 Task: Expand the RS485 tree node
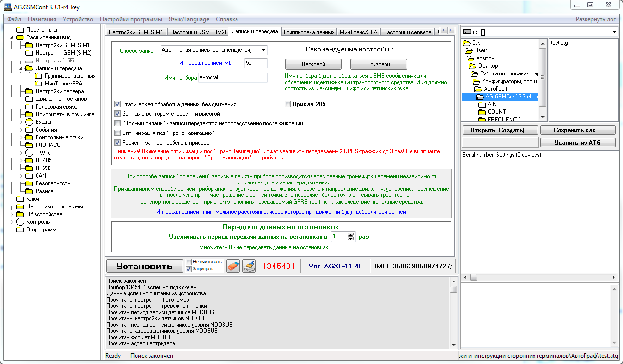pyautogui.click(x=21, y=160)
